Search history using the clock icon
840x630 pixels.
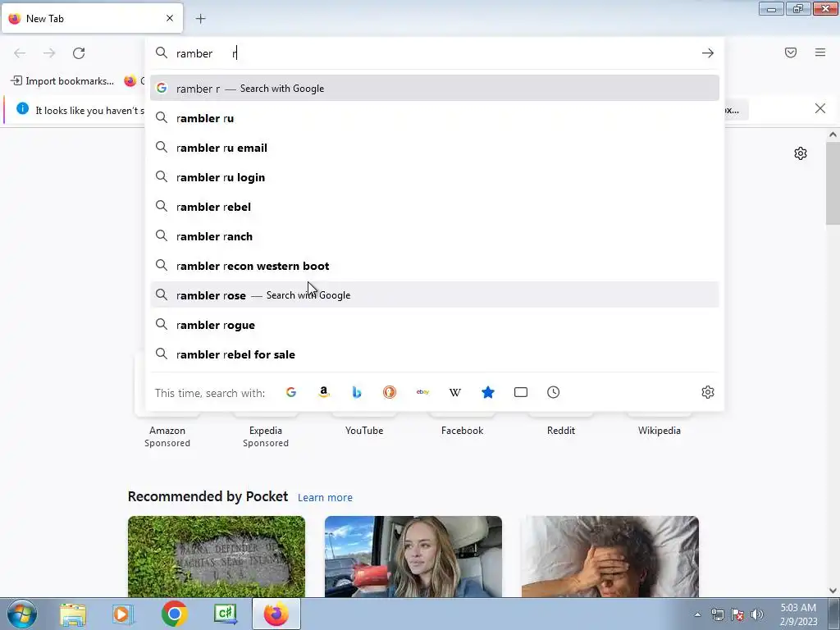coord(554,392)
